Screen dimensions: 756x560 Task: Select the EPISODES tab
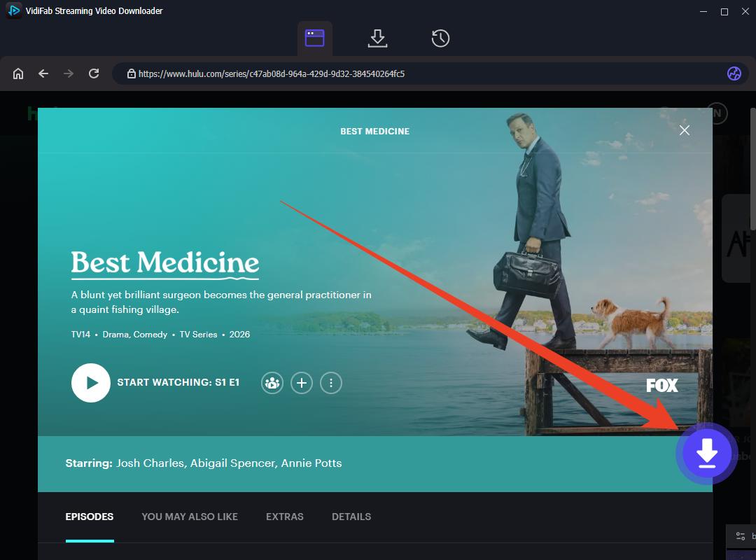[x=90, y=517]
